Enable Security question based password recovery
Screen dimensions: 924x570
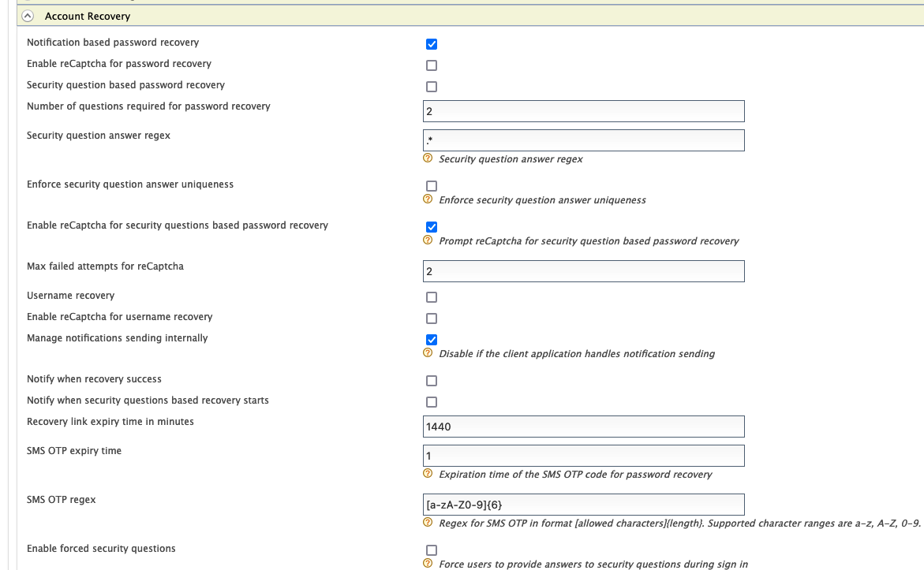431,87
